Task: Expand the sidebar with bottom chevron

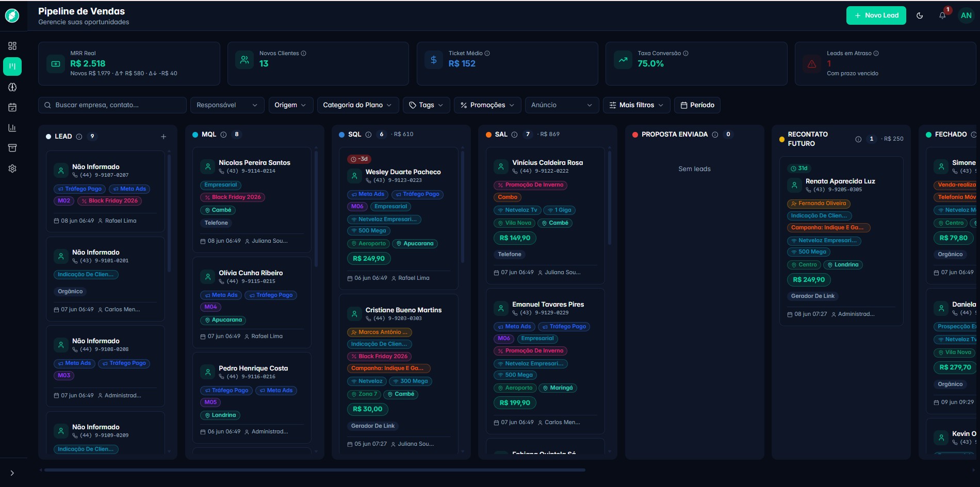Action: [x=12, y=473]
